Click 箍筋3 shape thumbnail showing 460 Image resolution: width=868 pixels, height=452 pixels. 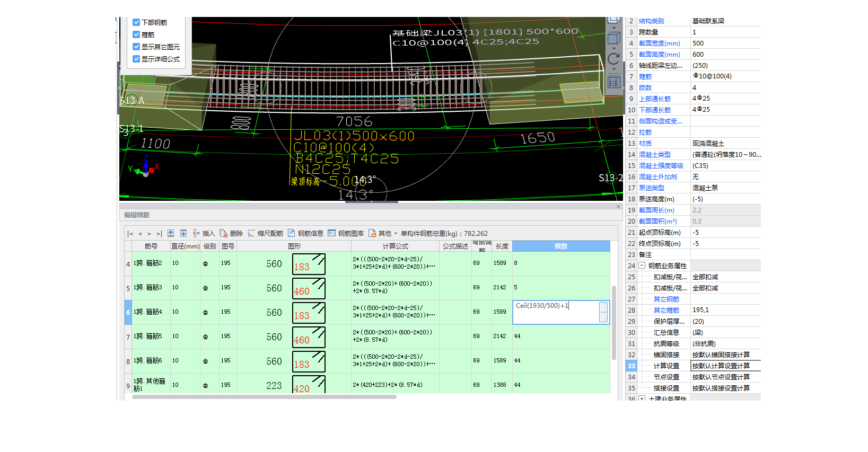(309, 288)
